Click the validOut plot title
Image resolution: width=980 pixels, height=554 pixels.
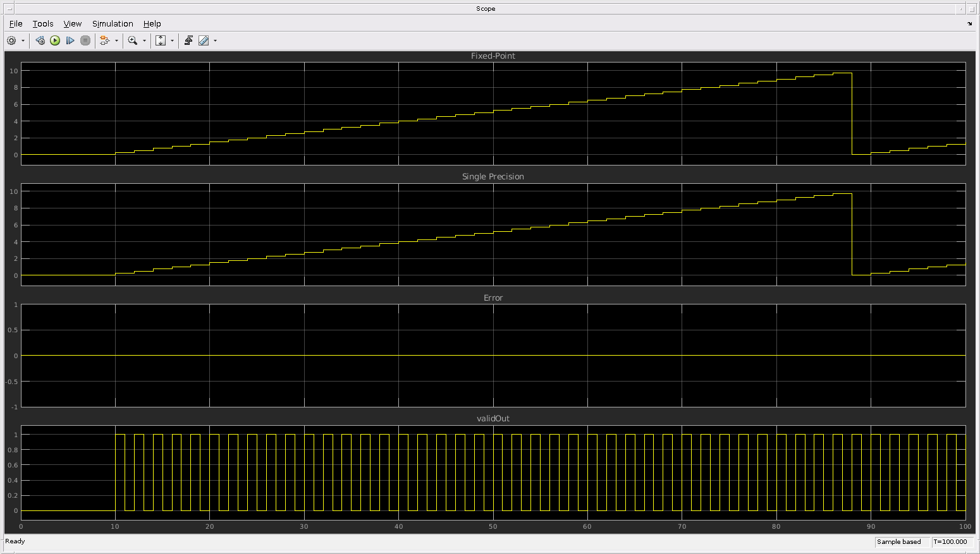click(493, 418)
